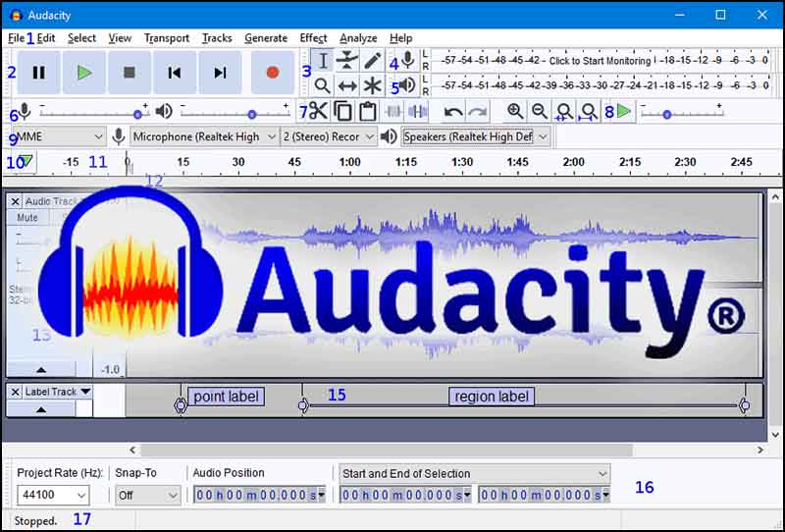Viewport: 785px width, 532px height.
Task: Open the Effect menu
Action: (313, 38)
